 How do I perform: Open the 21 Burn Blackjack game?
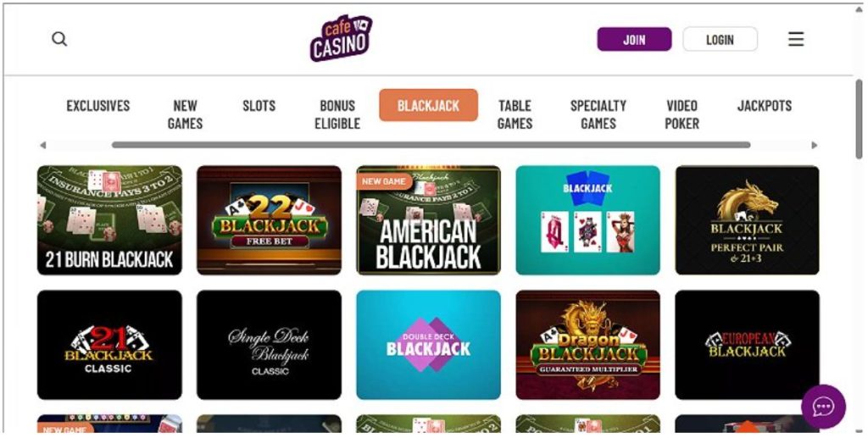coord(109,220)
